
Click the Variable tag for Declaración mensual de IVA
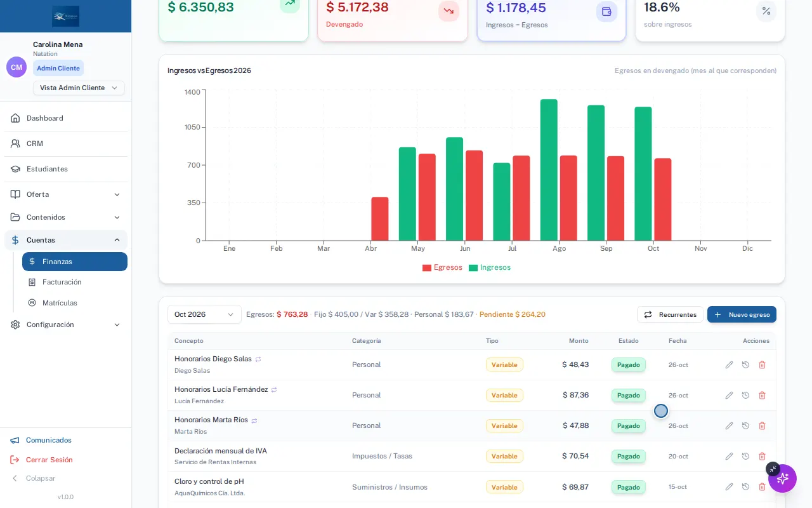(x=504, y=456)
